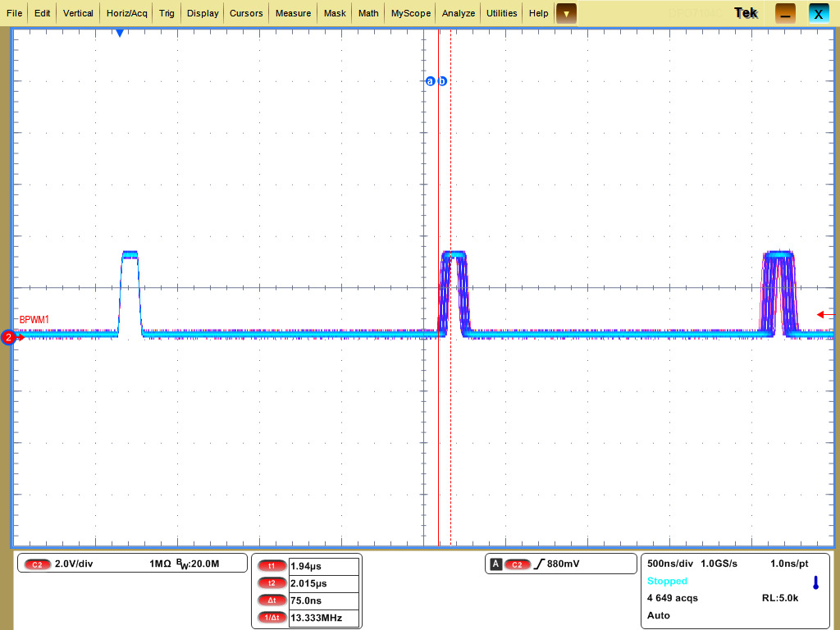Click the 500ns/div horizontal scale readout
Screen dimensions: 840x630
point(670,564)
